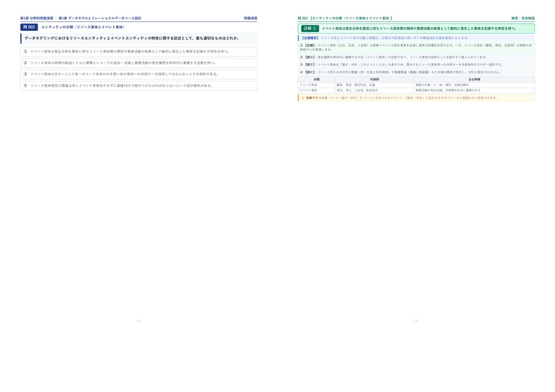Click the cell '顧客、商品、勘定科目、店舗'

pyautogui.click(x=375, y=85)
